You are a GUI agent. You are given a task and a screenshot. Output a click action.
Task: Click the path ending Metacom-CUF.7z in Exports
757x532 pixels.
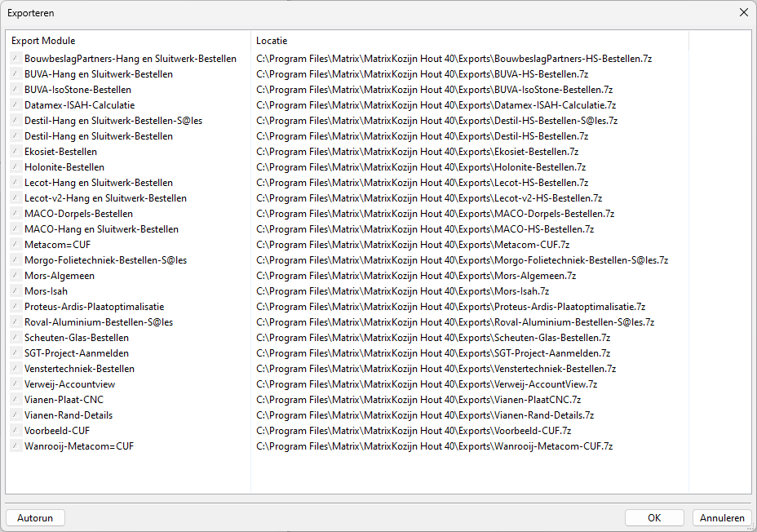click(x=413, y=244)
